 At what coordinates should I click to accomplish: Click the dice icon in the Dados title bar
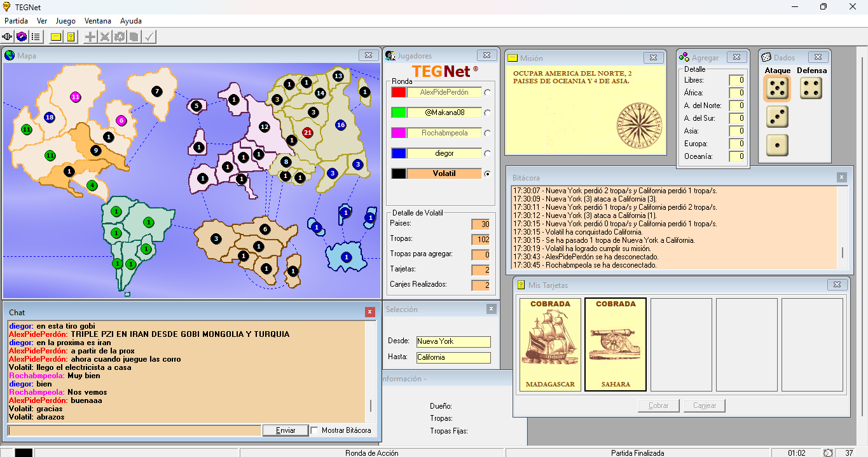tap(766, 57)
